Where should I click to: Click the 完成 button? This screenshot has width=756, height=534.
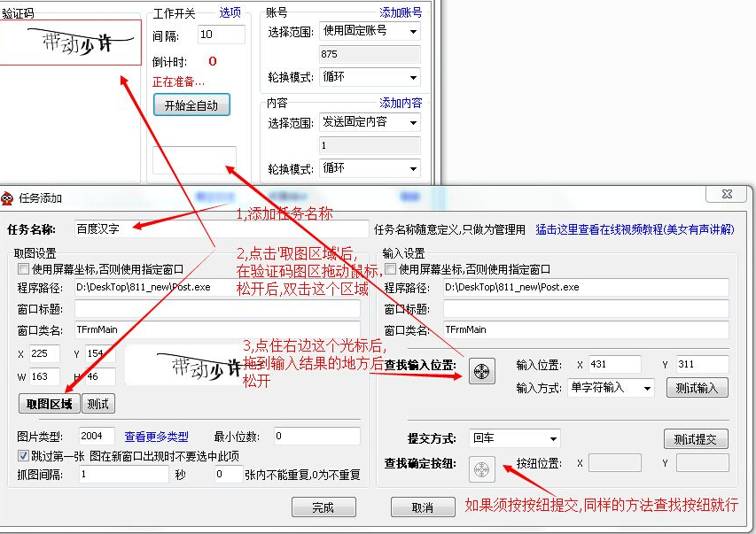click(323, 507)
